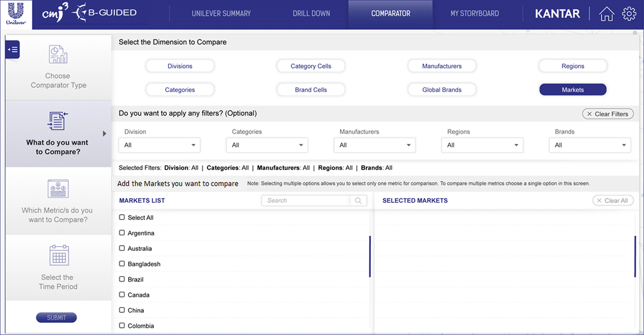
Task: Enable the Brazil checkbox
Action: [122, 279]
